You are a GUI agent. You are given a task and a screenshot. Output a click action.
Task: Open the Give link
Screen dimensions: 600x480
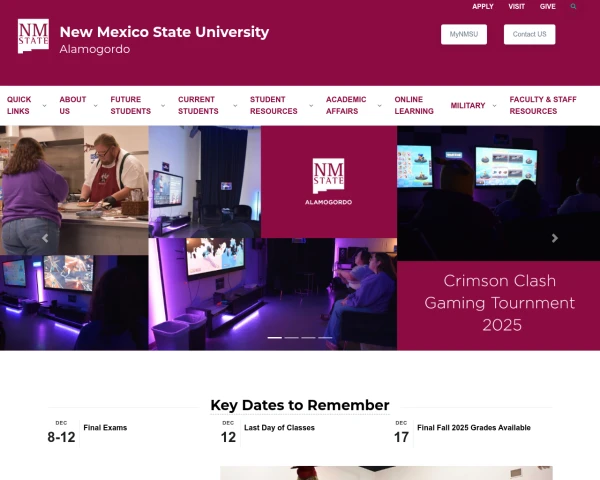[x=548, y=7]
